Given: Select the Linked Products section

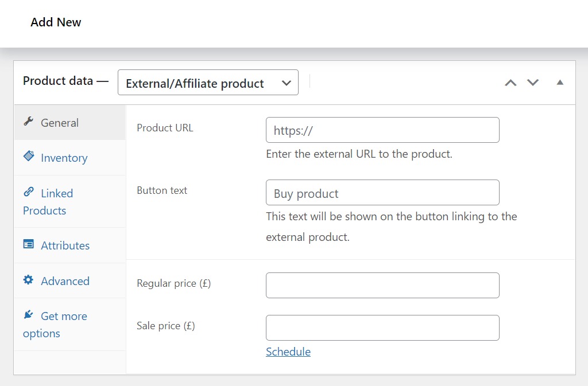Looking at the screenshot, I should click(48, 201).
